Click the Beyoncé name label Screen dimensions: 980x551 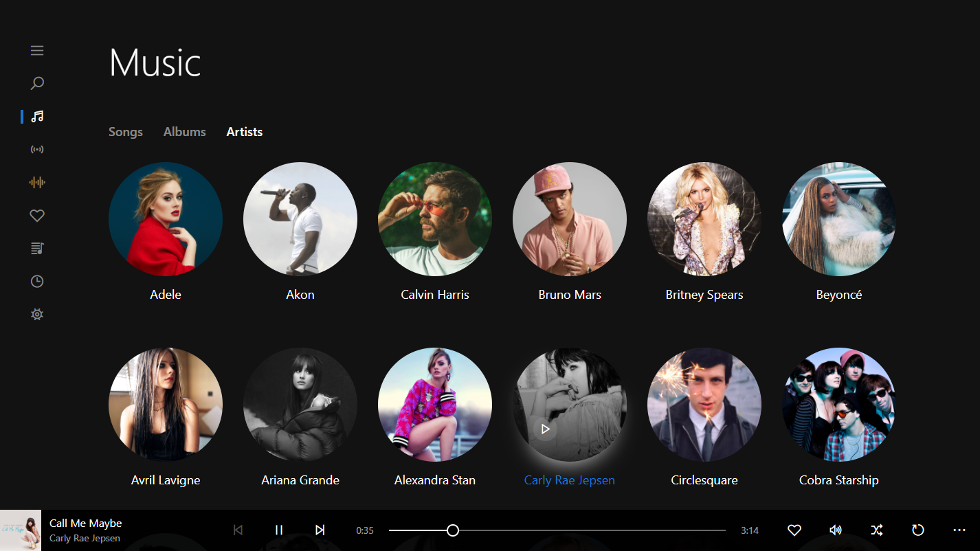coord(839,295)
